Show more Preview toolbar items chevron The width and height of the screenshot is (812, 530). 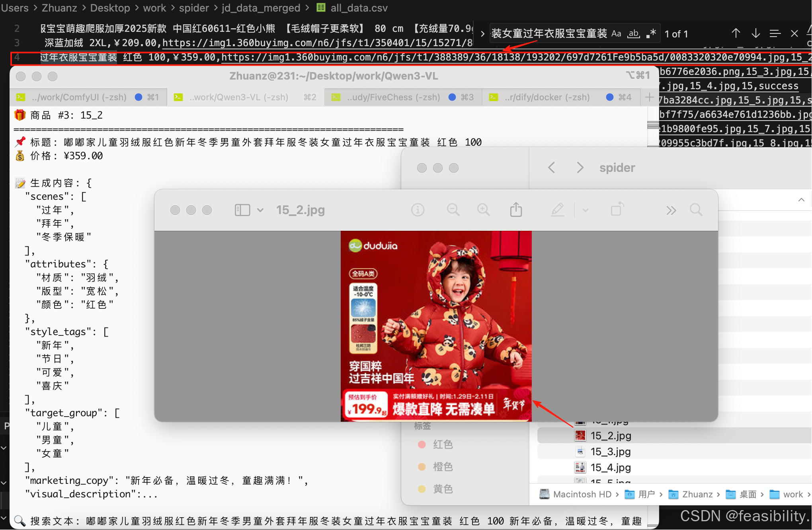(x=671, y=210)
